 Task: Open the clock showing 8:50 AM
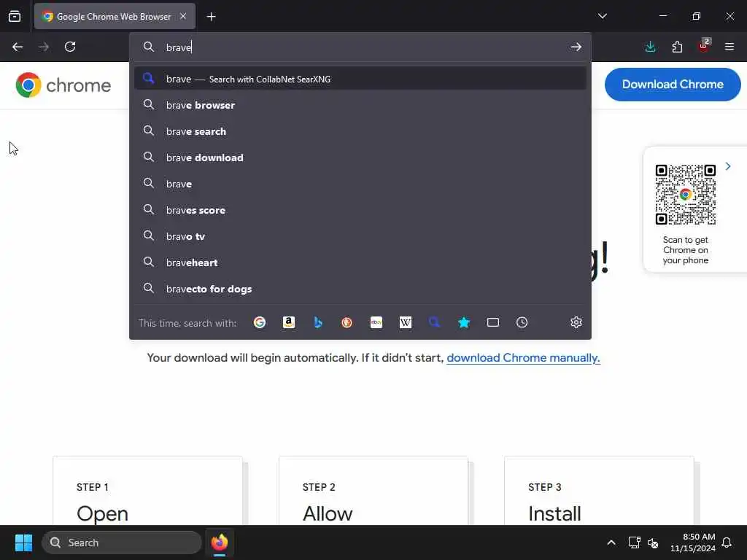coord(692,542)
